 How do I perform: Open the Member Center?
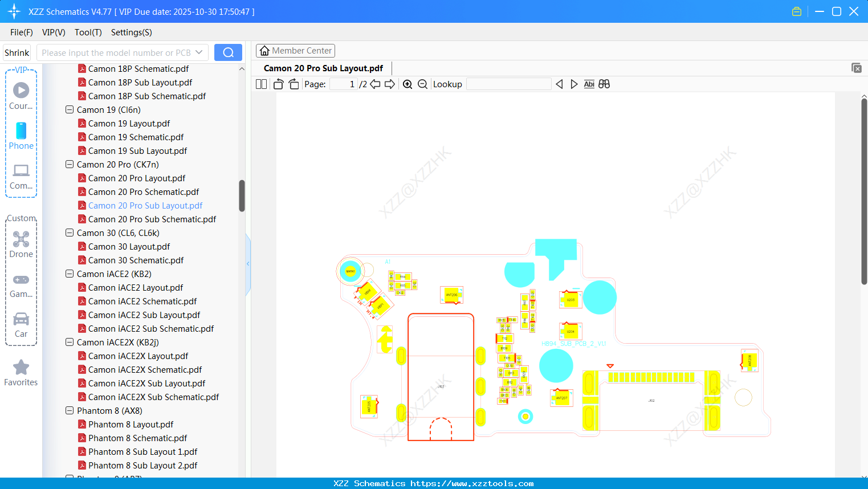coord(295,51)
